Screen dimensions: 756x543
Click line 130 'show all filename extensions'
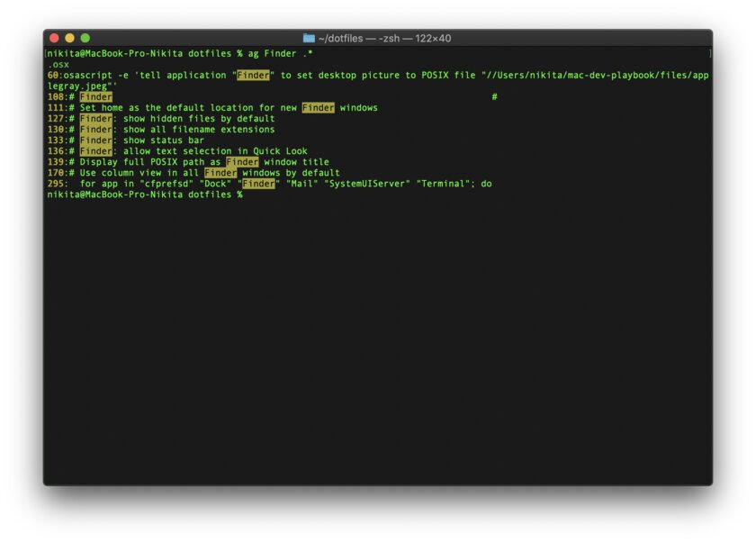[199, 130]
